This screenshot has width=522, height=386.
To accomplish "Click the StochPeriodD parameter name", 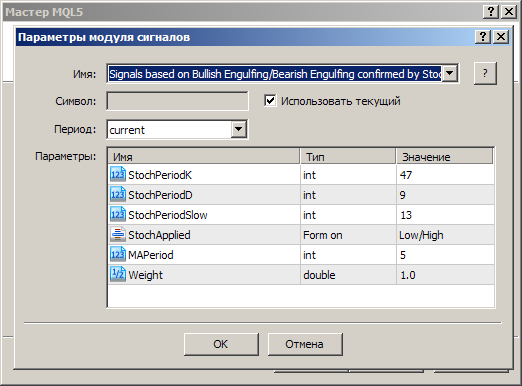I will [x=160, y=195].
